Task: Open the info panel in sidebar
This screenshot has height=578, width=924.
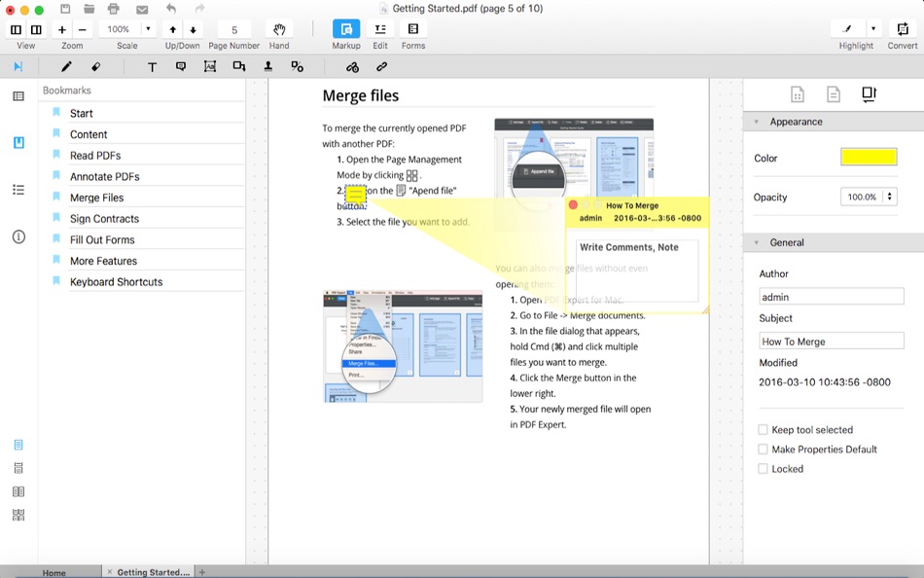Action: click(18, 237)
